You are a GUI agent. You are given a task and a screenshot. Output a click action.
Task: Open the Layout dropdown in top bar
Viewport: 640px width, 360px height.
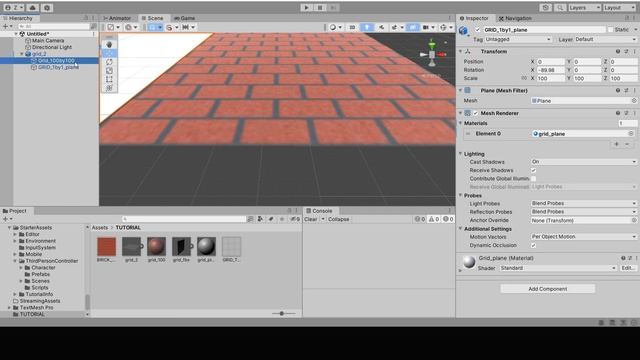(620, 8)
